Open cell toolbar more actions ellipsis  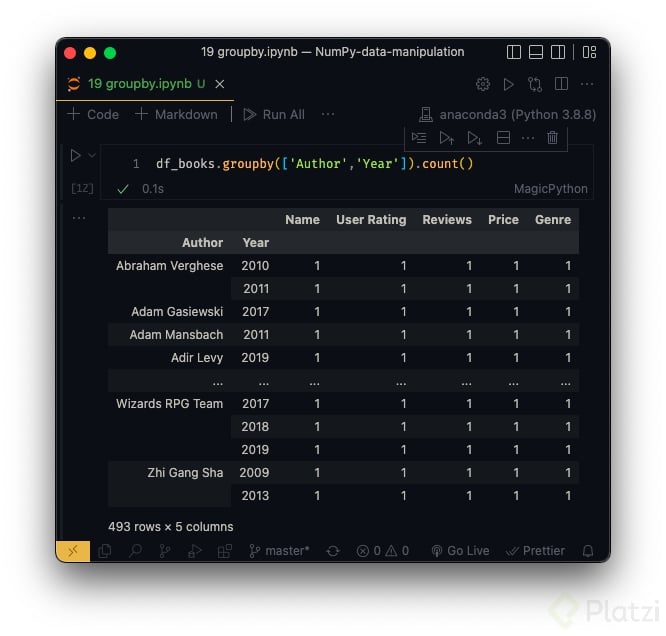pyautogui.click(x=528, y=138)
